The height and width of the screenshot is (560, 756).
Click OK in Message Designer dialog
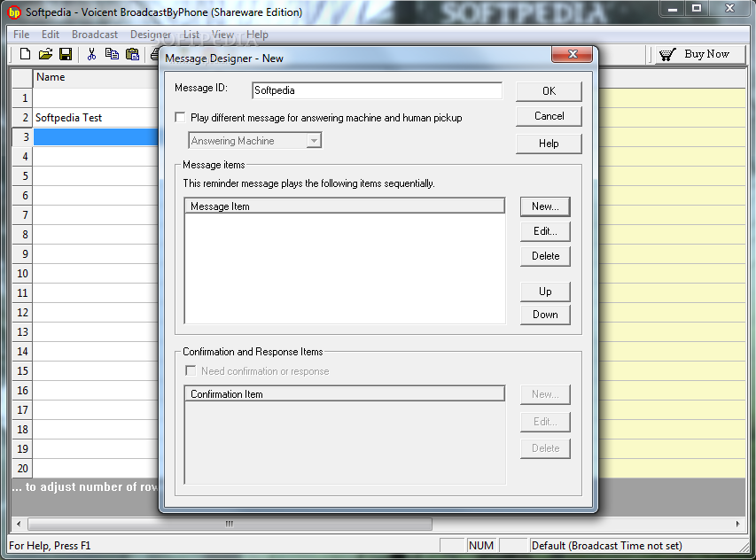point(549,91)
